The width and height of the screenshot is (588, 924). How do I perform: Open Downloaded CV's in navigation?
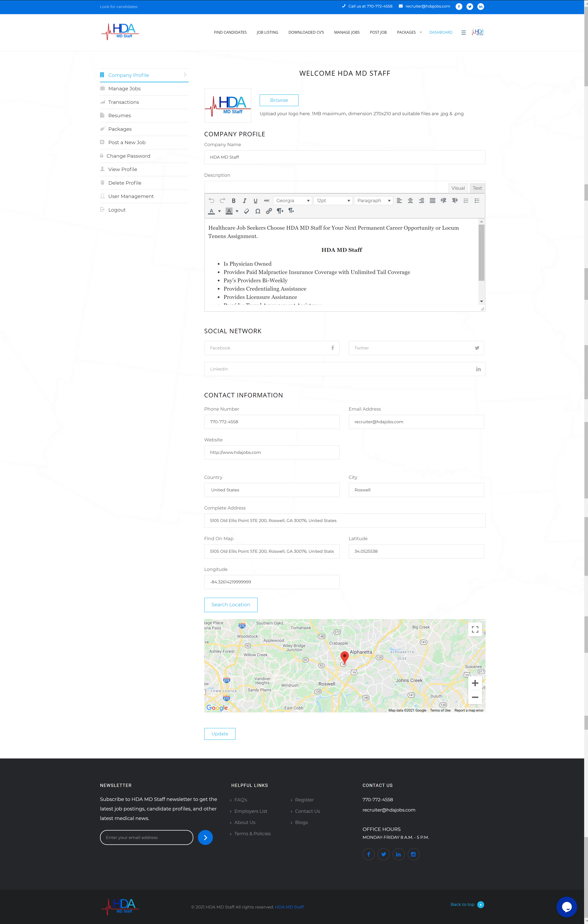[x=306, y=32]
